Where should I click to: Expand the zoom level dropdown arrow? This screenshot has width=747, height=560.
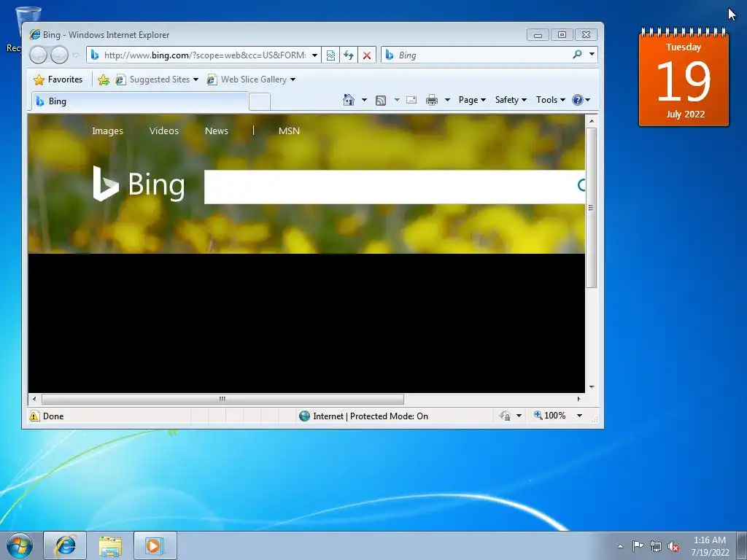click(x=579, y=416)
